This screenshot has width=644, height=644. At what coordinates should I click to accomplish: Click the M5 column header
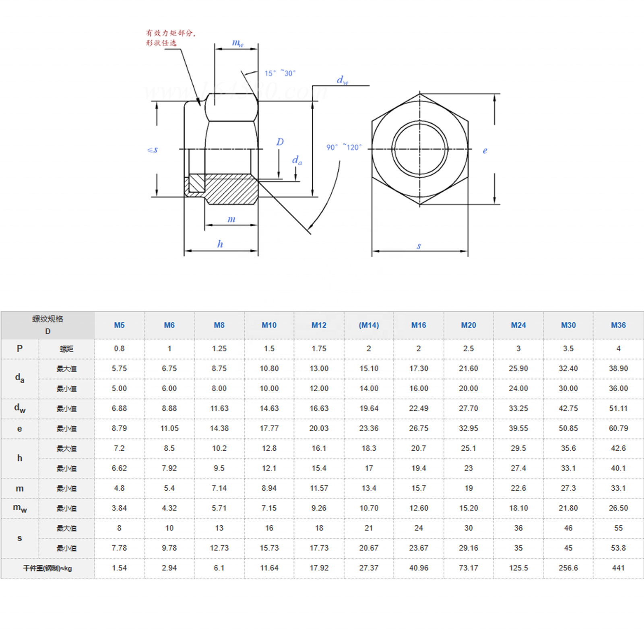[119, 325]
